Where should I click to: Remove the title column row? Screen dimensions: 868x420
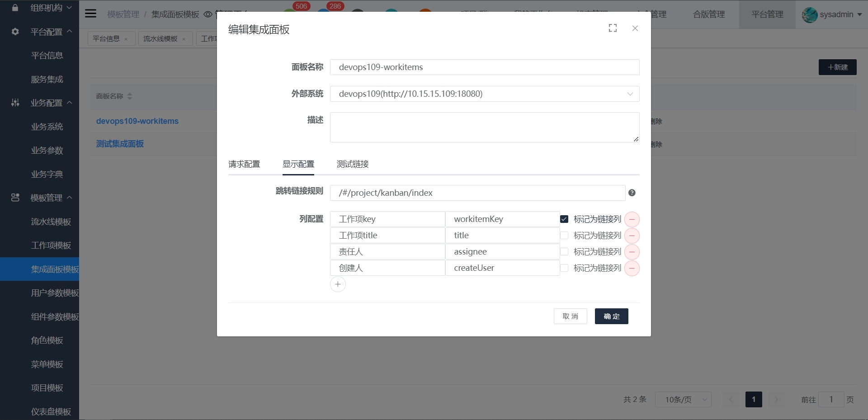pyautogui.click(x=632, y=236)
